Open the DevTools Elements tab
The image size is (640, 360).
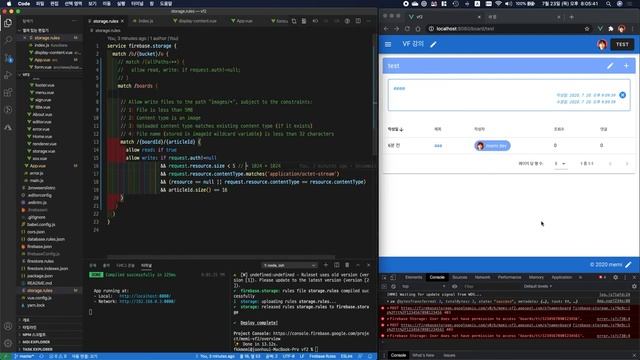coord(413,278)
